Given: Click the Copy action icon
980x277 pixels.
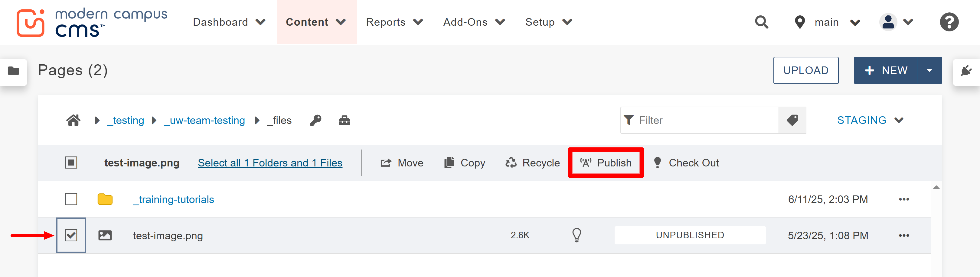Looking at the screenshot, I should 449,163.
